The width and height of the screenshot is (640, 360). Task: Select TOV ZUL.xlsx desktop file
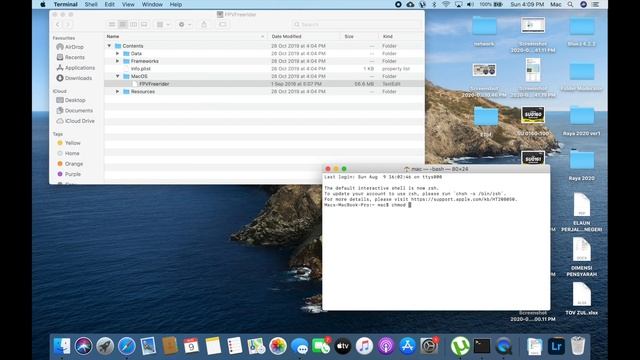[x=582, y=299]
